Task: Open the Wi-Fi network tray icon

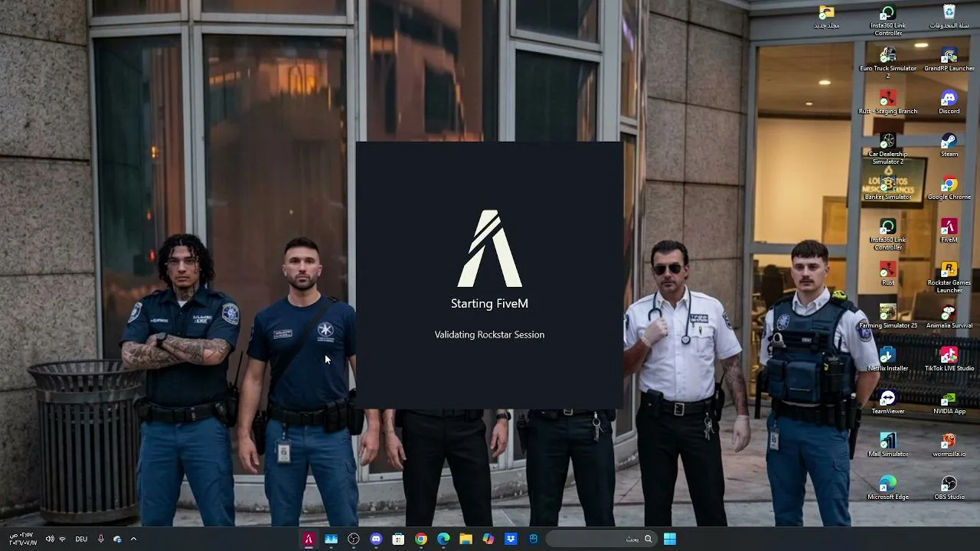Action: coord(62,539)
